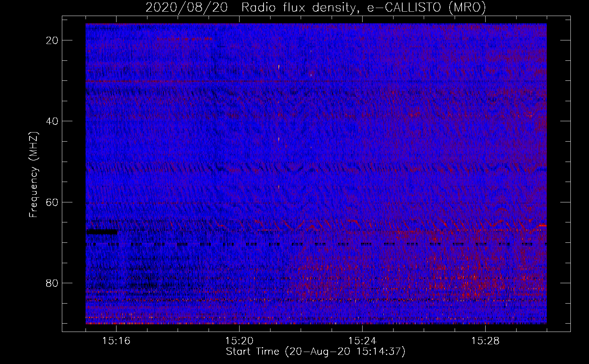The height and width of the screenshot is (364, 589).
Task: Click the 15:24 time tick label
Action: [362, 341]
